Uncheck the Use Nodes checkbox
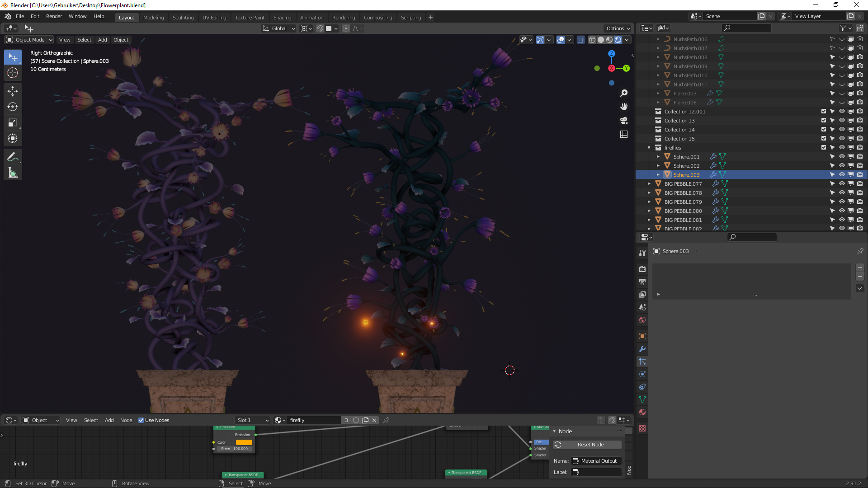 coord(141,420)
